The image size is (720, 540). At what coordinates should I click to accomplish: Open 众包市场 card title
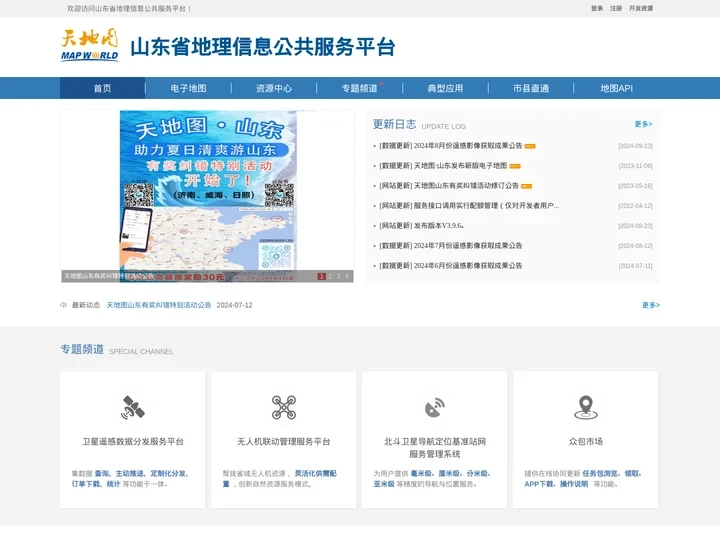(x=586, y=442)
